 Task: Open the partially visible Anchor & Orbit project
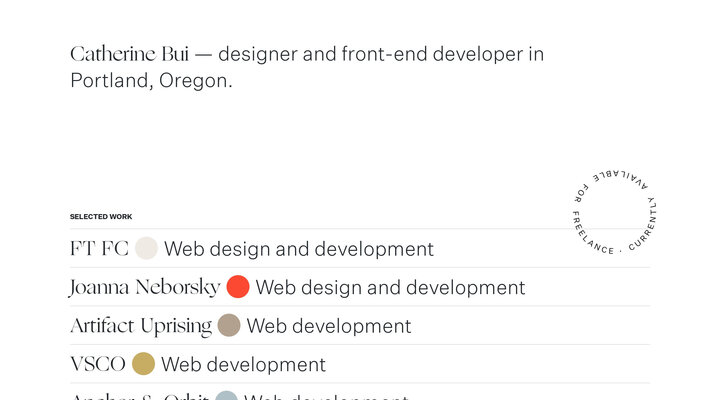(139, 396)
